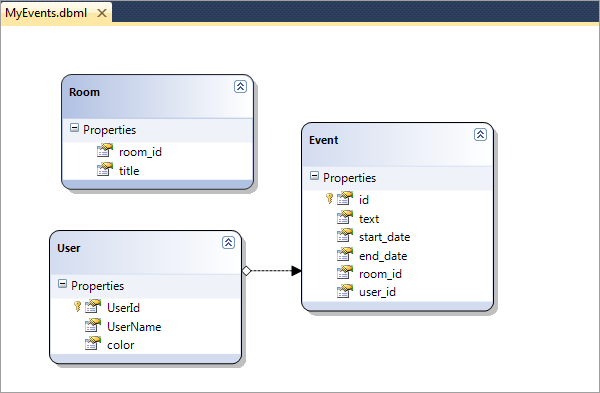
Task: Close the MyEvents.dbml tab
Action: (x=102, y=13)
